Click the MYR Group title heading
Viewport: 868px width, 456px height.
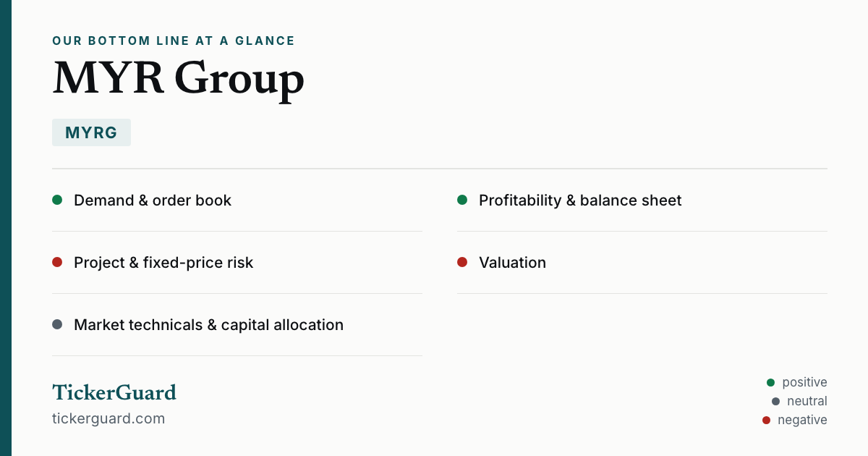pyautogui.click(x=178, y=77)
